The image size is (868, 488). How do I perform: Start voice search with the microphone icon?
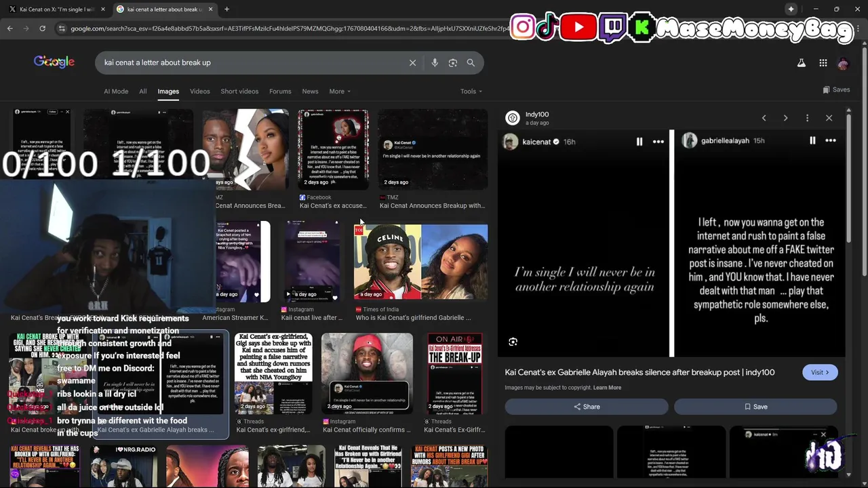[435, 62]
